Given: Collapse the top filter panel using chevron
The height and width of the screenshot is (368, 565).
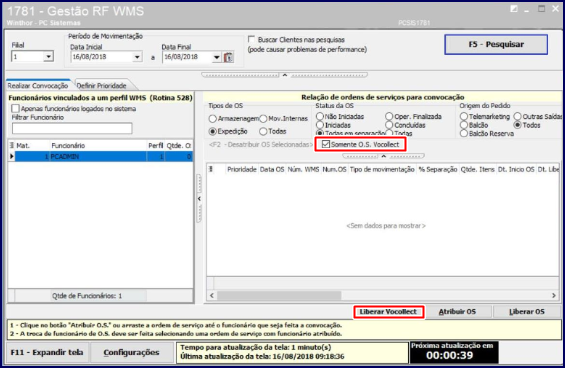Looking at the screenshot, I should (285, 75).
